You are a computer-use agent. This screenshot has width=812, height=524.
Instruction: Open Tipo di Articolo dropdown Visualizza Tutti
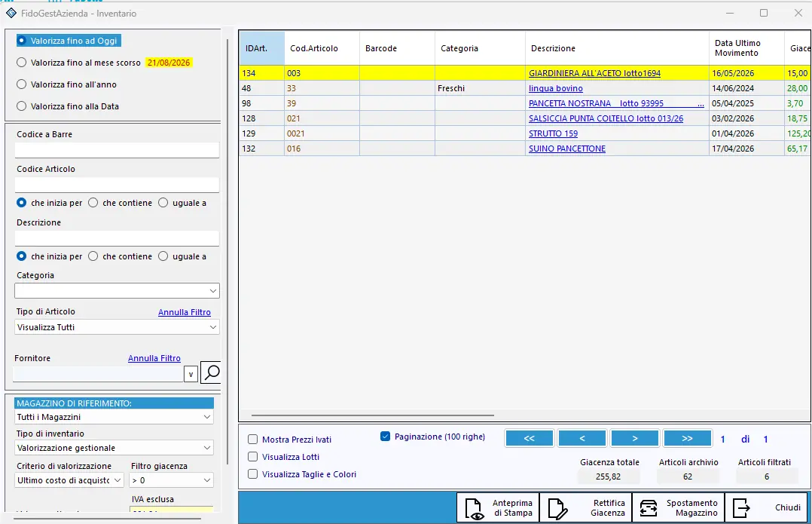point(117,327)
